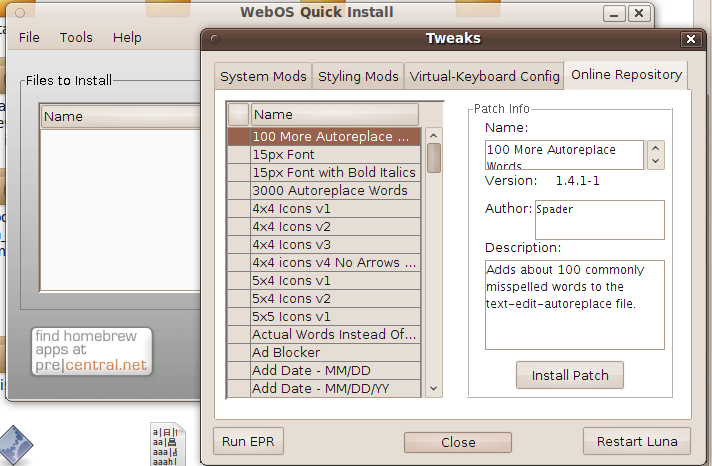Click the empty checkbox column header in patch list
This screenshot has width=712, height=466.
(238, 114)
